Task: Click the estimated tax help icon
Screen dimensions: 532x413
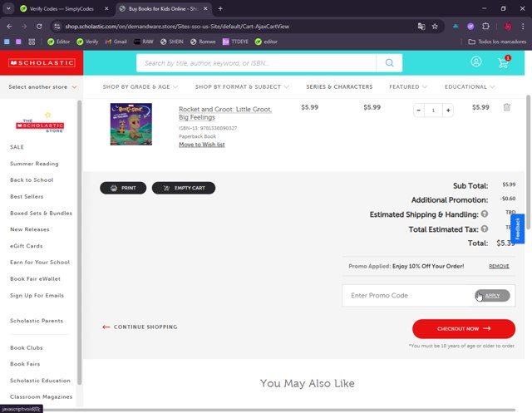Action: [x=485, y=229]
